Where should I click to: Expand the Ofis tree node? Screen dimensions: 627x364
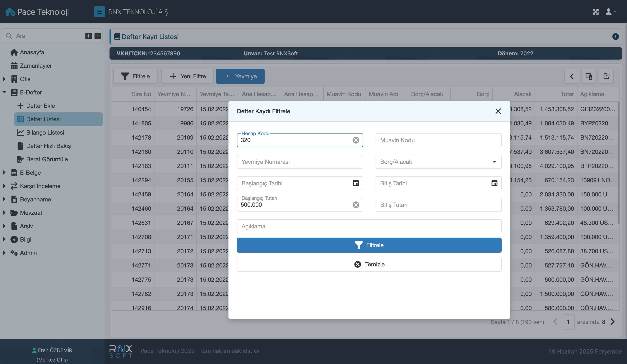click(x=4, y=79)
